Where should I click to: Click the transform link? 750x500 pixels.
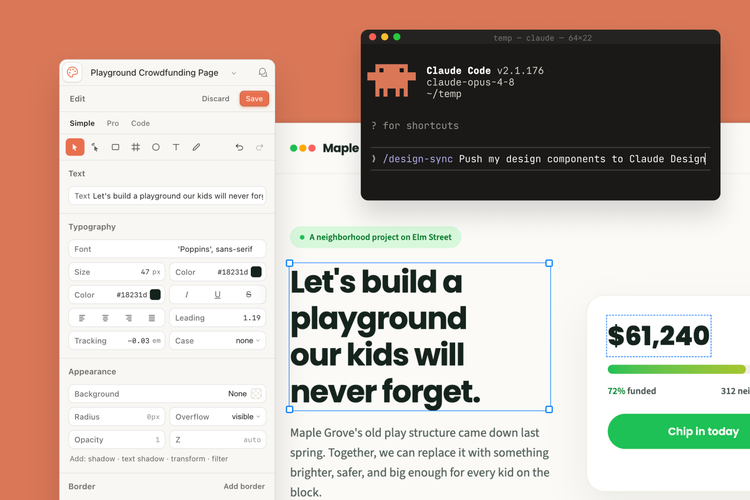pyautogui.click(x=188, y=459)
